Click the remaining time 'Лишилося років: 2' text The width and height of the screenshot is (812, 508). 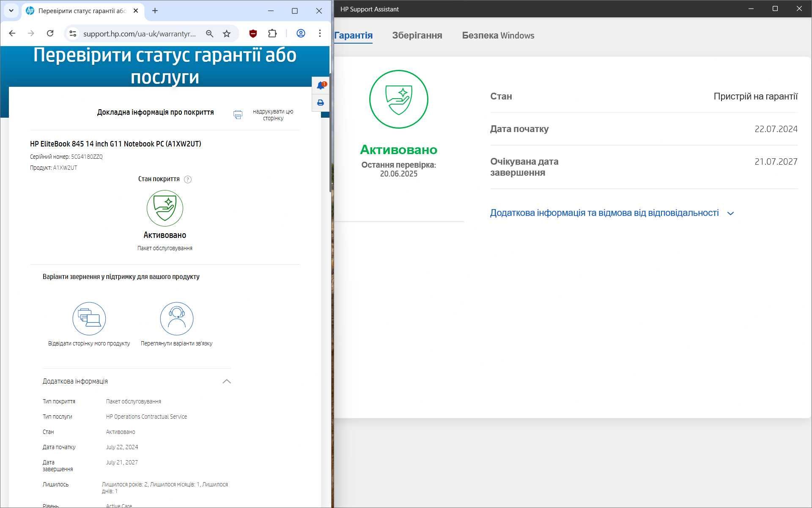(165, 488)
